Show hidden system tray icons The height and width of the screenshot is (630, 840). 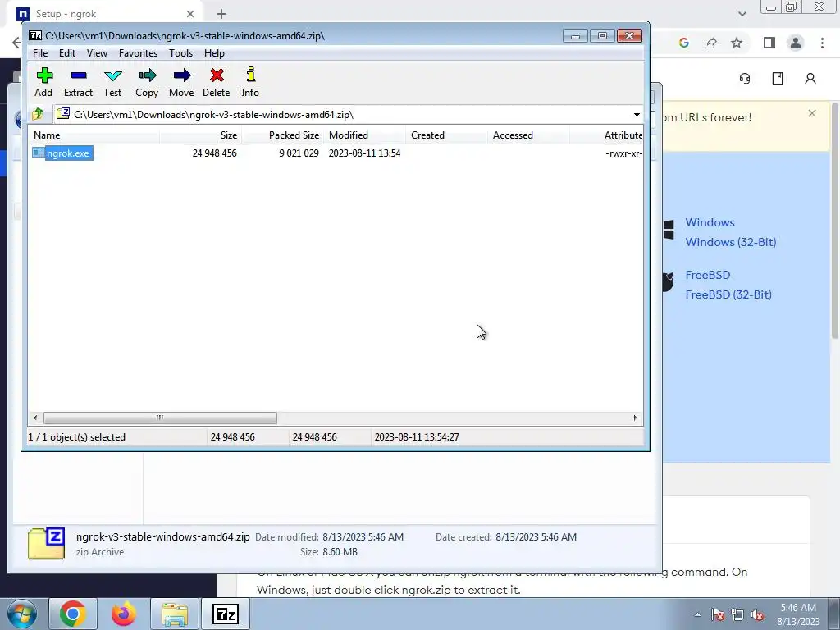tap(697, 614)
